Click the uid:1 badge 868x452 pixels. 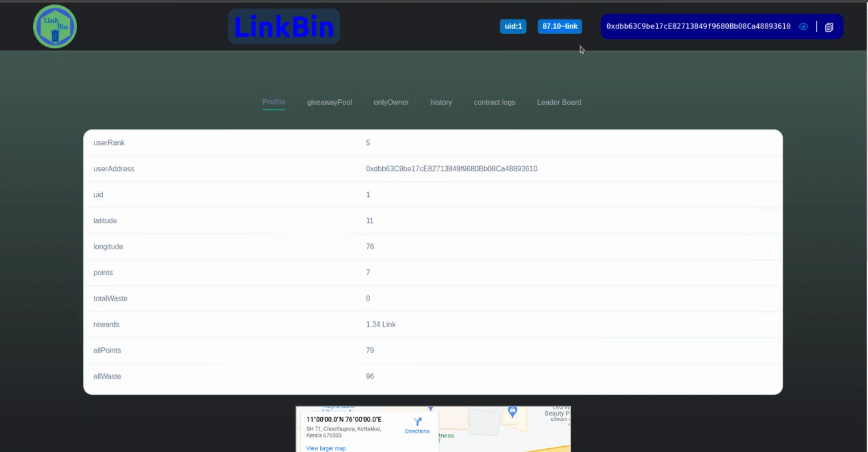pos(513,27)
